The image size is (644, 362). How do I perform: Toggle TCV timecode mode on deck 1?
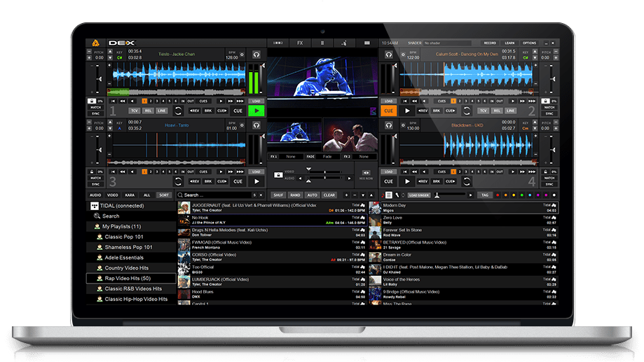point(135,111)
